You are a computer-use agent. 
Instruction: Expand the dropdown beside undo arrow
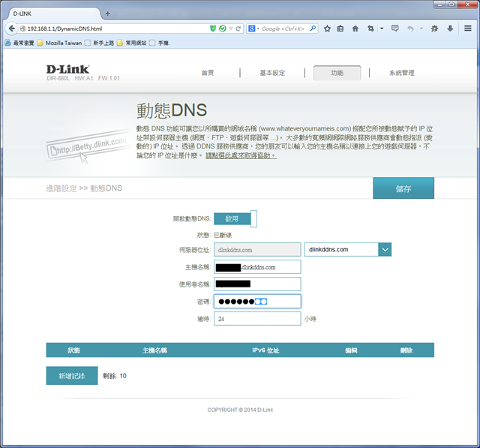pos(421,29)
